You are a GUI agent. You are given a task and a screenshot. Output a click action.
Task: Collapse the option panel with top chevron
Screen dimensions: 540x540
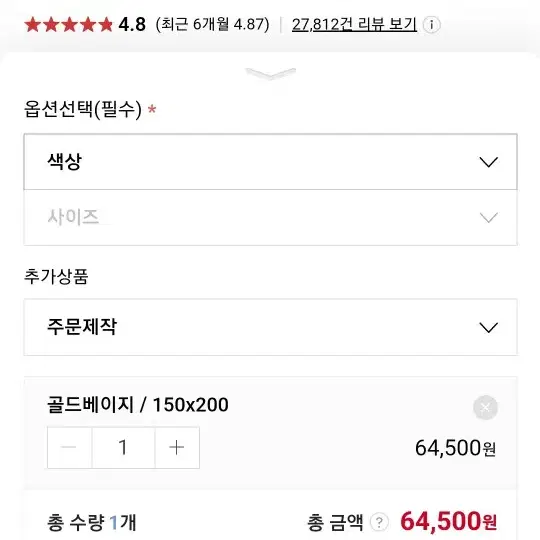[x=270, y=73]
